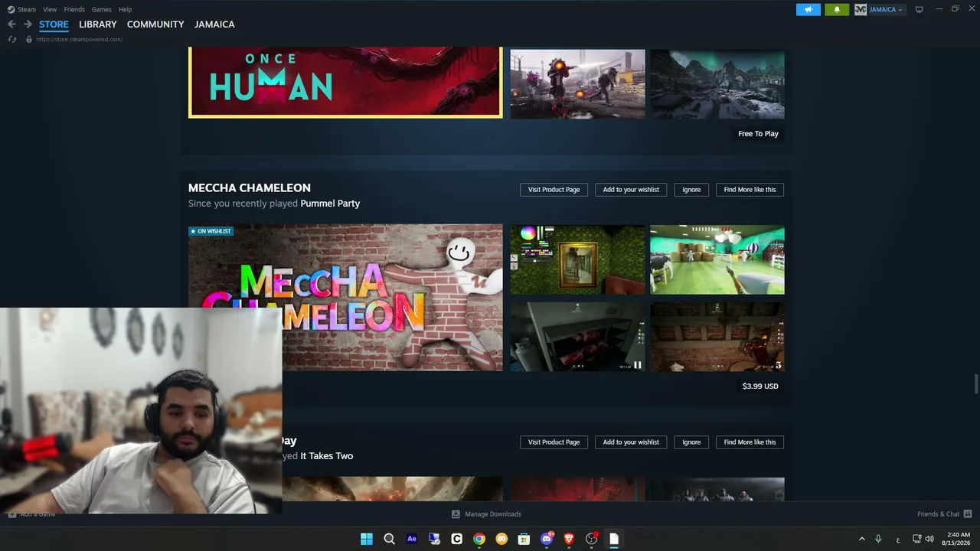This screenshot has height=551, width=980.
Task: Switch to the LIBRARY tab
Action: point(98,24)
